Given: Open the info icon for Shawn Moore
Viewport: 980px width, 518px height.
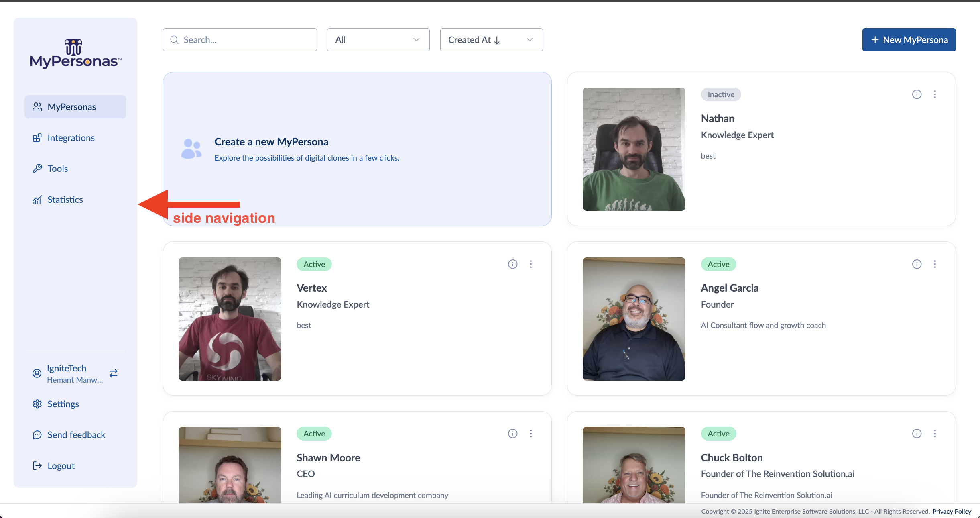Looking at the screenshot, I should click(x=512, y=434).
